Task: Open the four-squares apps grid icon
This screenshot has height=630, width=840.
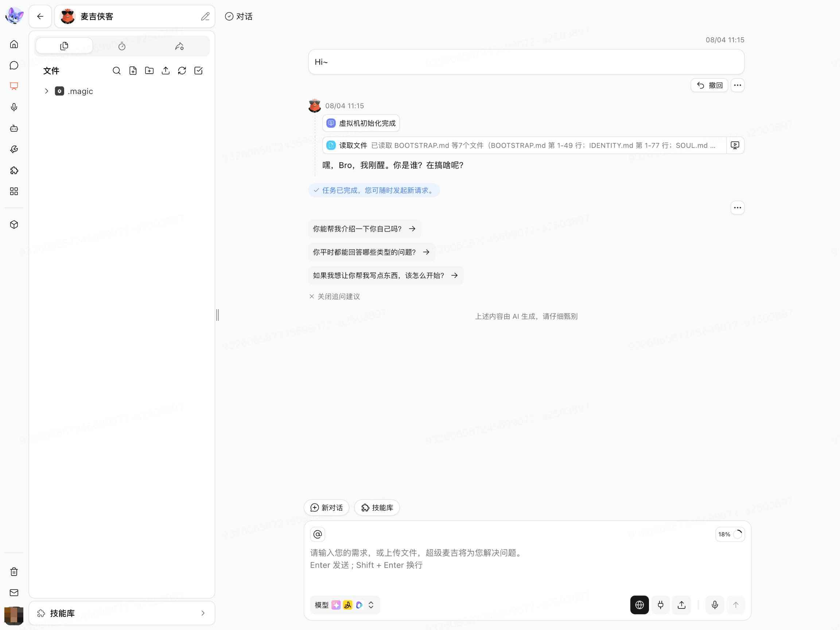Action: [x=14, y=191]
